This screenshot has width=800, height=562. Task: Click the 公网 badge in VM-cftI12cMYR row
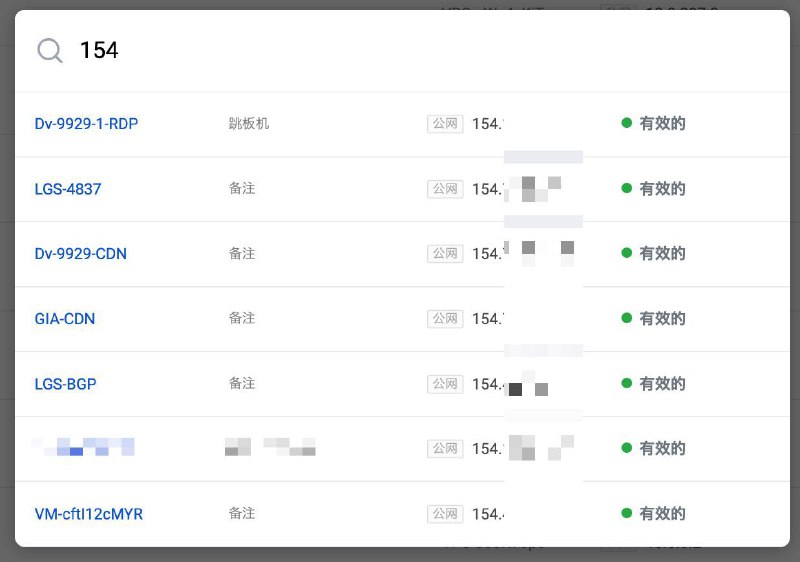pyautogui.click(x=445, y=514)
